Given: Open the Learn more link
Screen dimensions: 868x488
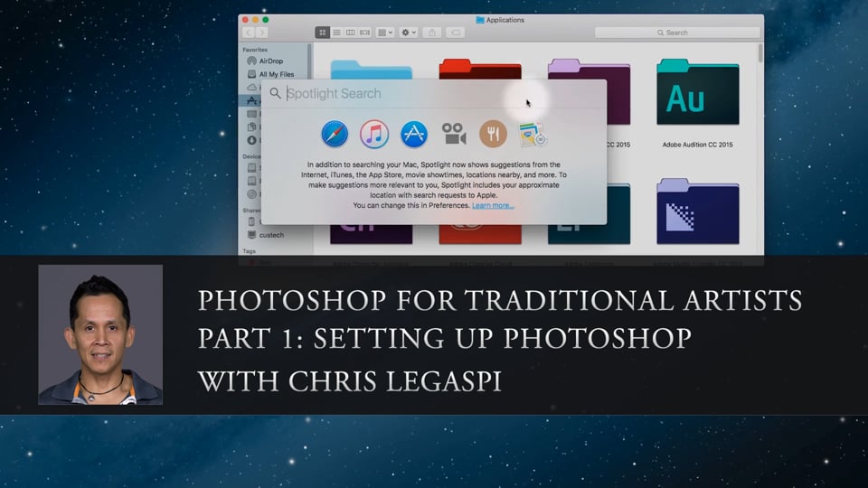Looking at the screenshot, I should 494,205.
